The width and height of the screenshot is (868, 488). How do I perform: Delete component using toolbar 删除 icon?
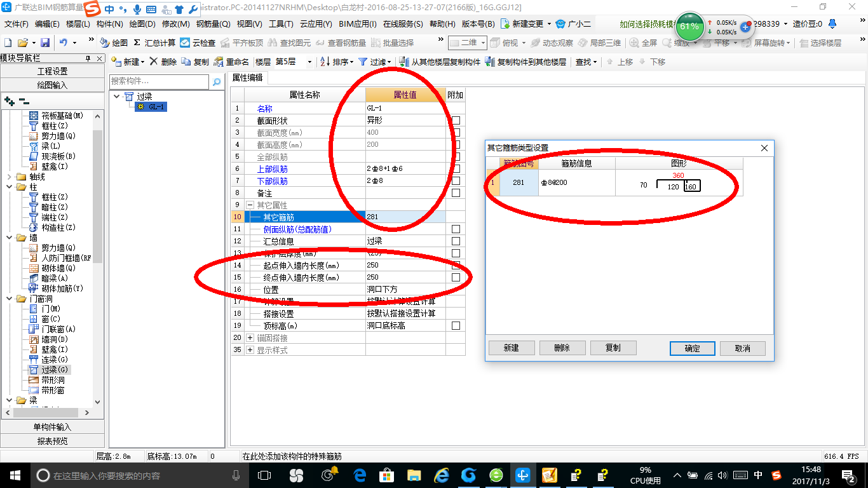(x=163, y=62)
